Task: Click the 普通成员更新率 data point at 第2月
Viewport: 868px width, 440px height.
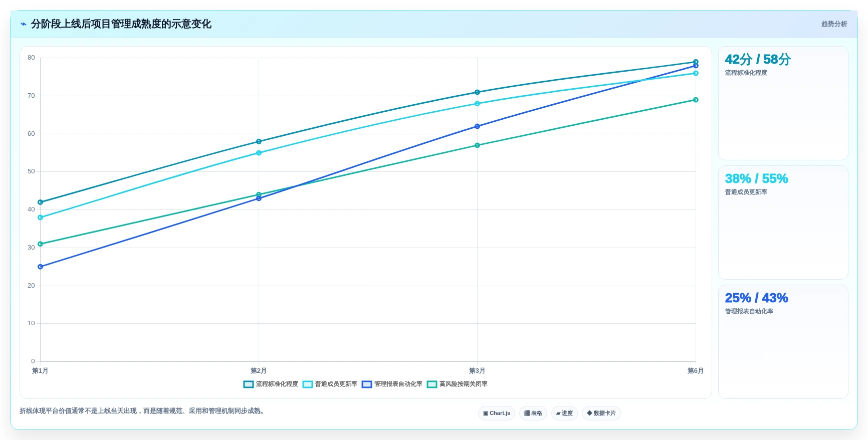Action: (x=259, y=153)
